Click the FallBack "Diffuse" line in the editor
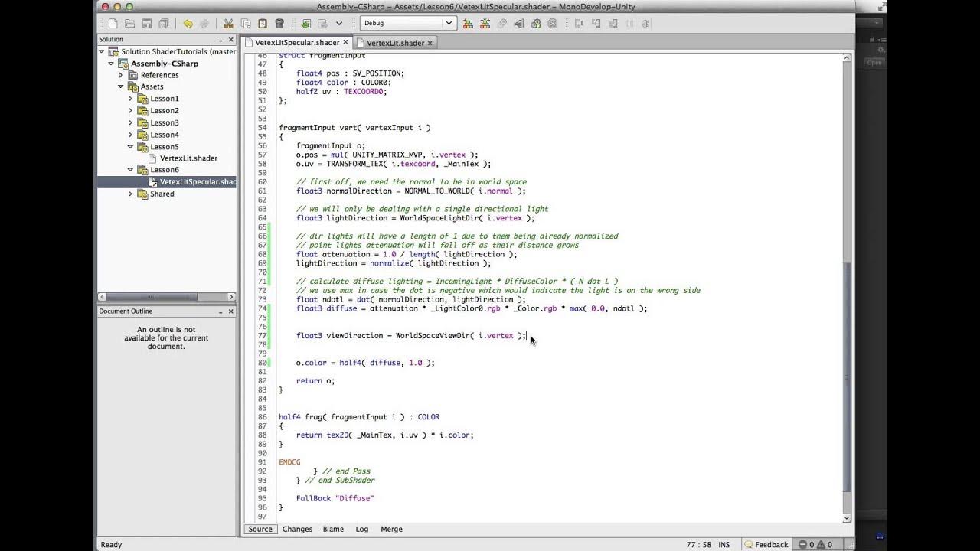The width and height of the screenshot is (980, 551). click(335, 498)
